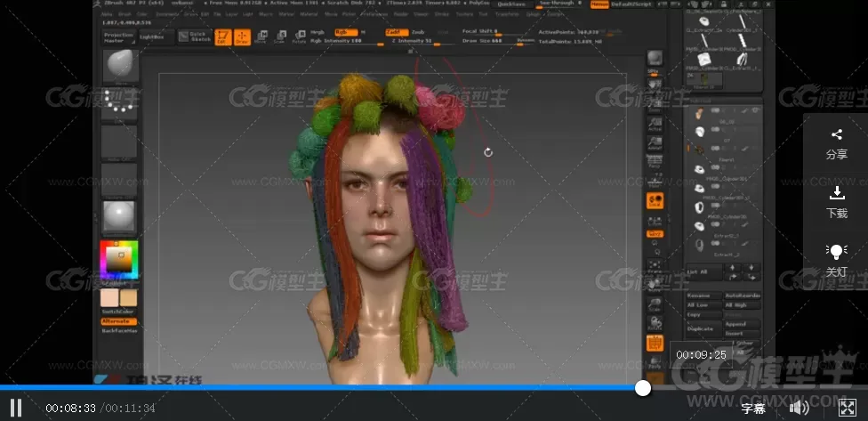Open the Material menu
This screenshot has width=868, height=421.
(309, 14)
